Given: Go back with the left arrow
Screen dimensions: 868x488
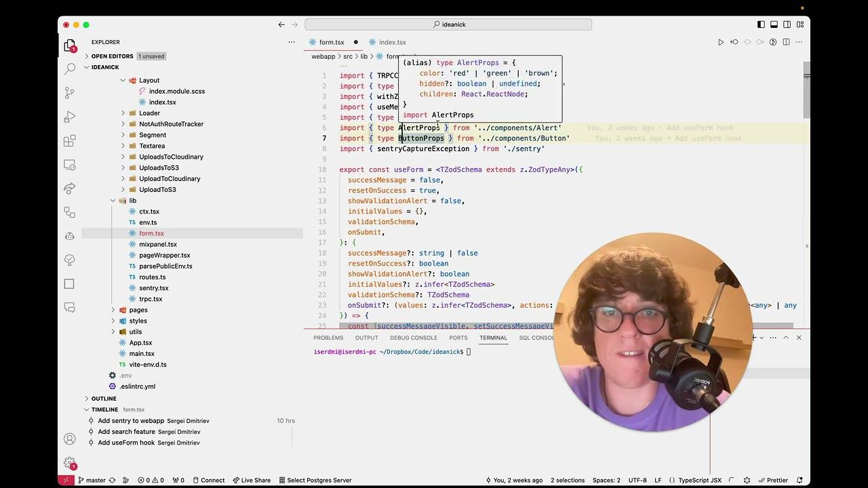Looking at the screenshot, I should (x=281, y=24).
